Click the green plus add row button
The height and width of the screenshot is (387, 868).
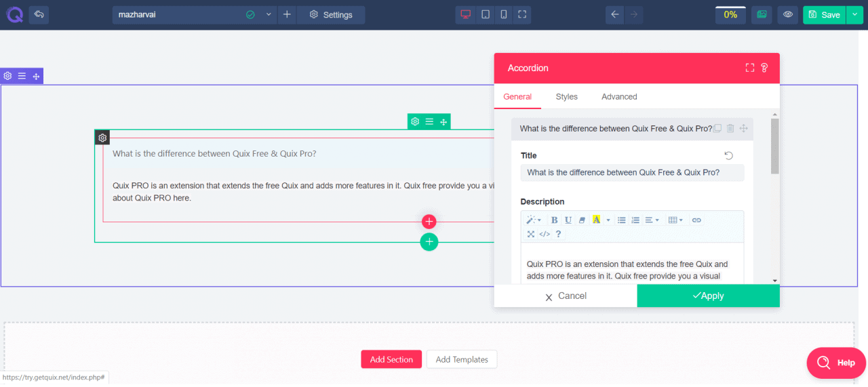pyautogui.click(x=429, y=242)
